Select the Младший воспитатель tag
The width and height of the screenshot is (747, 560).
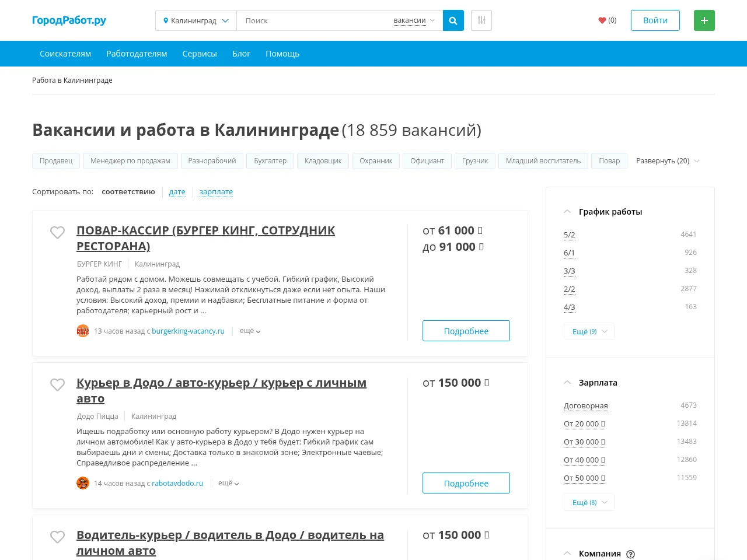[x=543, y=161]
